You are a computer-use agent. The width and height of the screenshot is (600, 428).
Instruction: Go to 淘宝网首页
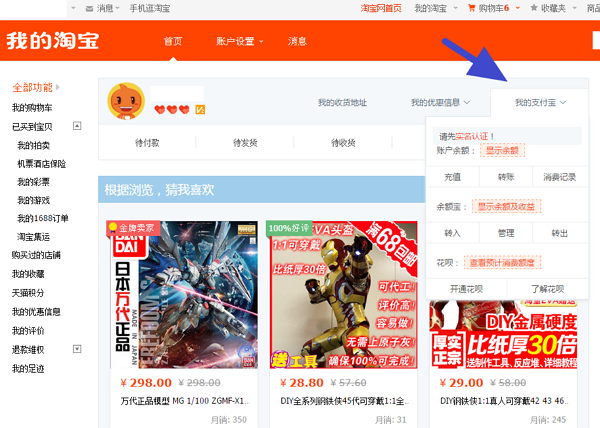click(x=381, y=8)
